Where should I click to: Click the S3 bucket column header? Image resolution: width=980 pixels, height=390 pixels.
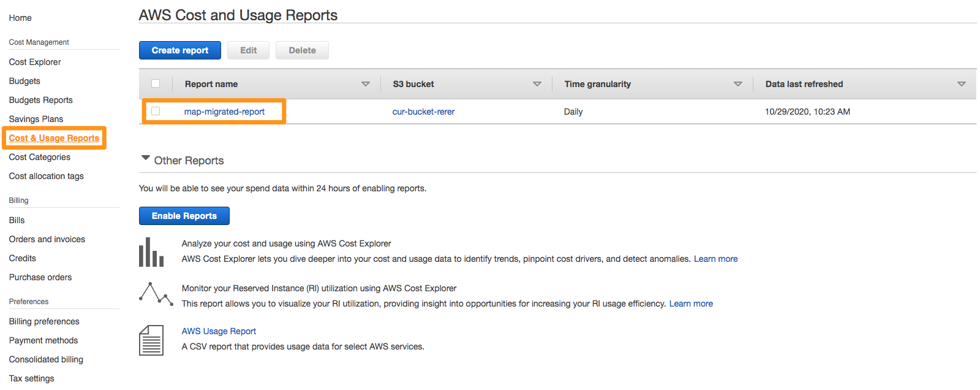[413, 84]
